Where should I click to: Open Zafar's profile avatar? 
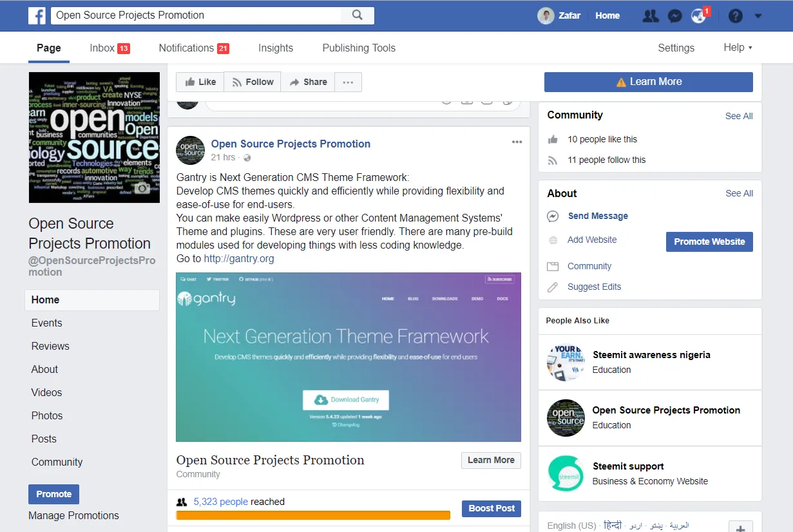546,15
